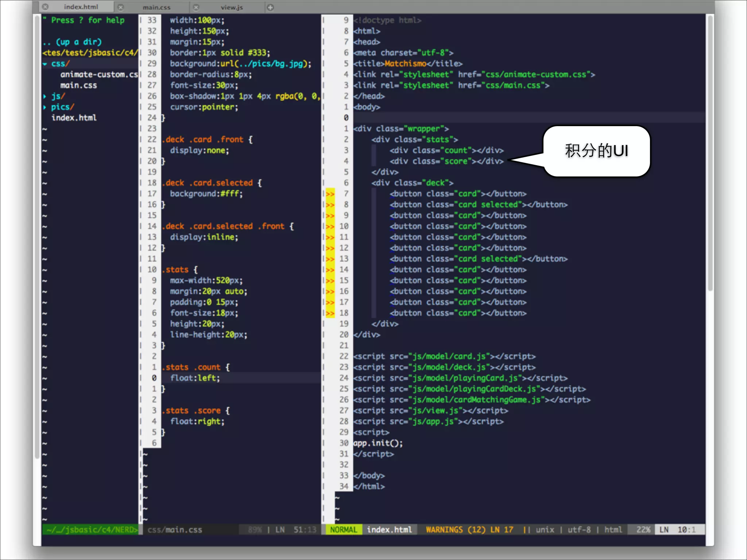Image resolution: width=747 pixels, height=560 pixels.
Task: Click the 'display:inline;' line in main.css
Action: pyautogui.click(x=204, y=237)
